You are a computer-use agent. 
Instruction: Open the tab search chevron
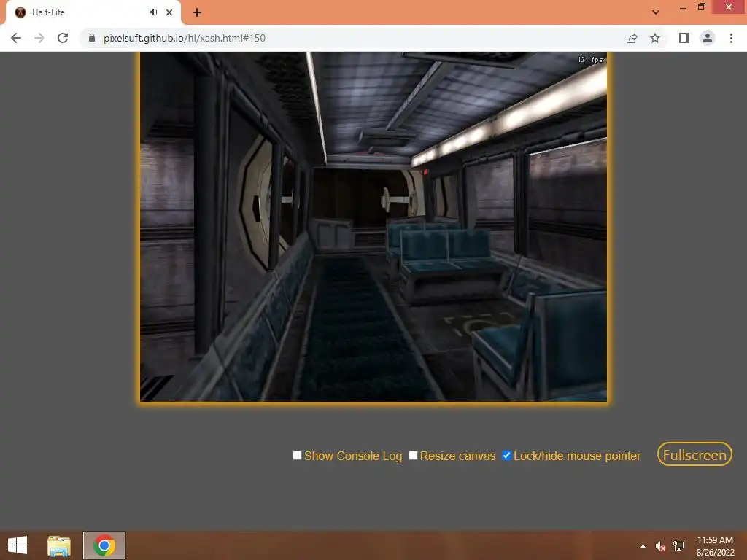(656, 12)
